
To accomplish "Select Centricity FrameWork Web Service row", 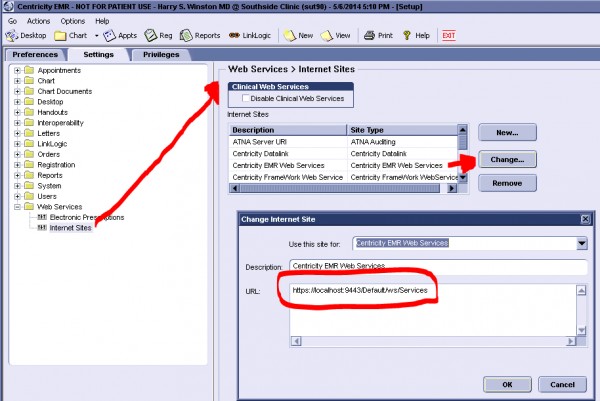I will pyautogui.click(x=343, y=177).
